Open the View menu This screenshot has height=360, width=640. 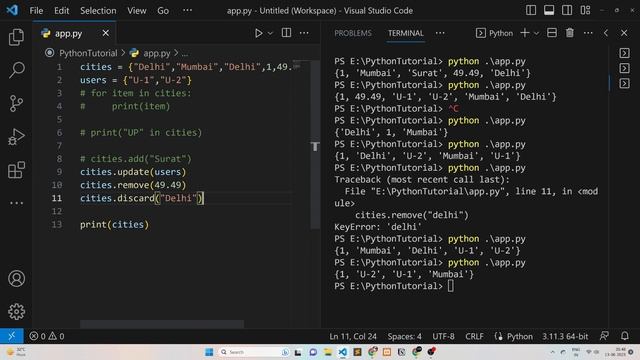(137, 11)
